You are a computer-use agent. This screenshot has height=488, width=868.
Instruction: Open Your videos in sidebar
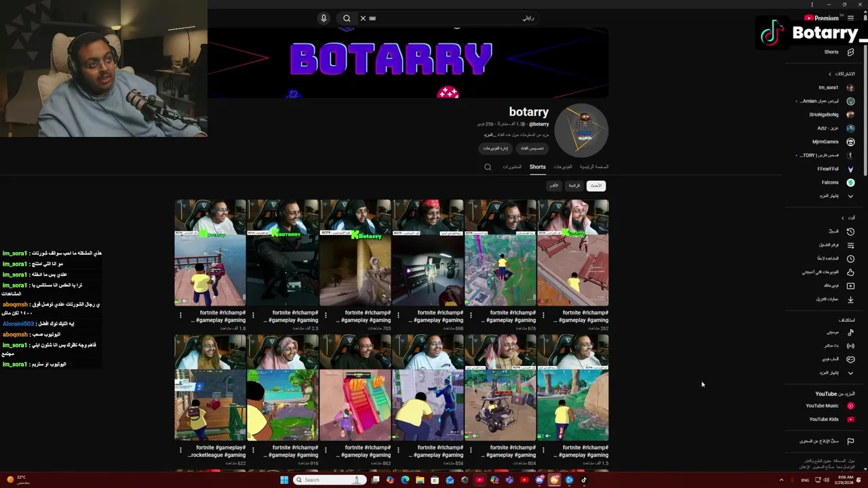(838, 285)
